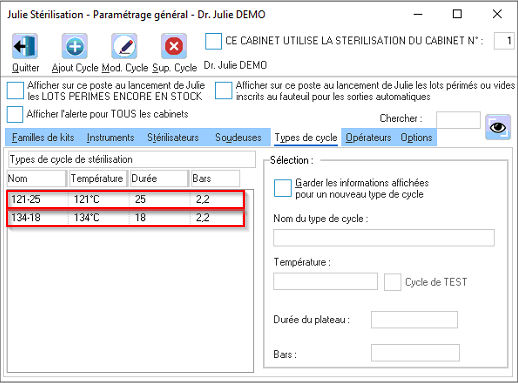
Task: Maximize the Paramétrage général window
Action: (x=457, y=14)
